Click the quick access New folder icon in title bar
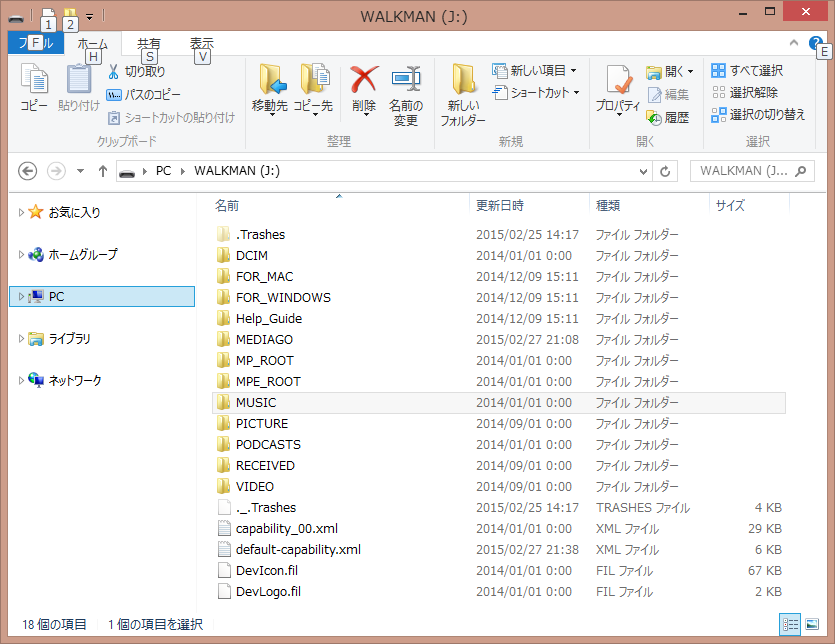 point(70,14)
